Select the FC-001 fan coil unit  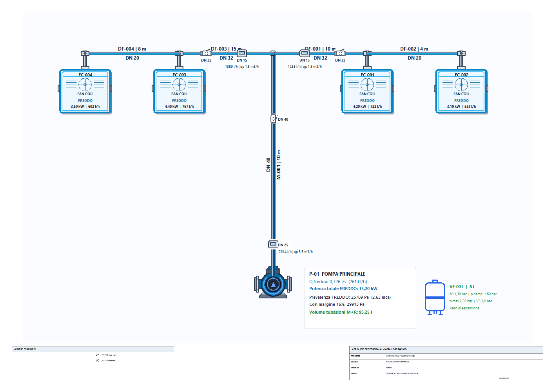point(367,91)
